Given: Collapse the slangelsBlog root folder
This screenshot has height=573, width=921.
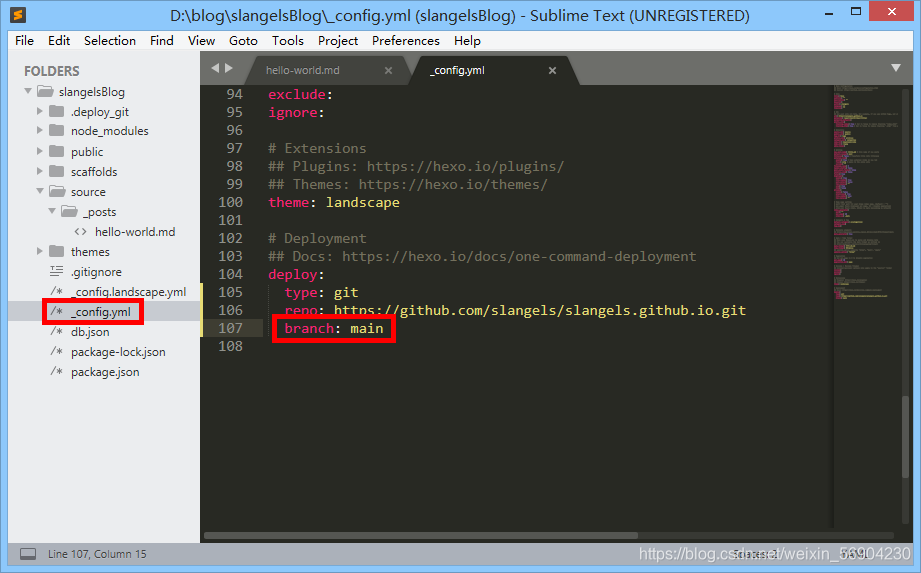Looking at the screenshot, I should tap(28, 92).
